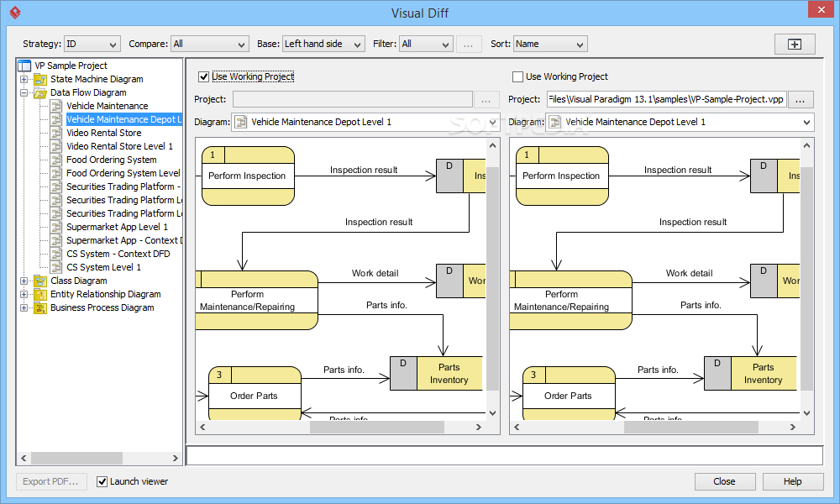Click the right Project path input field

point(666,100)
